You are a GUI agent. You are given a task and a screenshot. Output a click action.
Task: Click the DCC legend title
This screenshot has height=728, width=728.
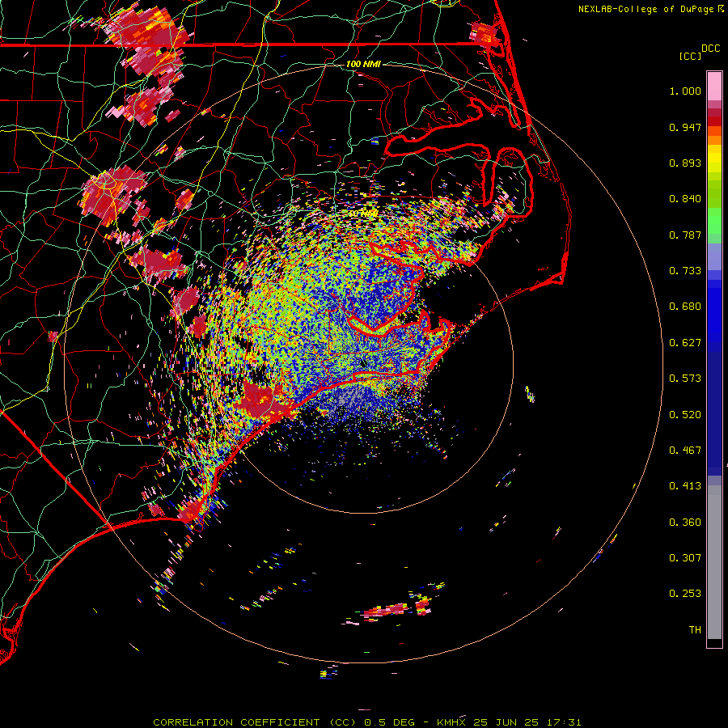(x=711, y=49)
